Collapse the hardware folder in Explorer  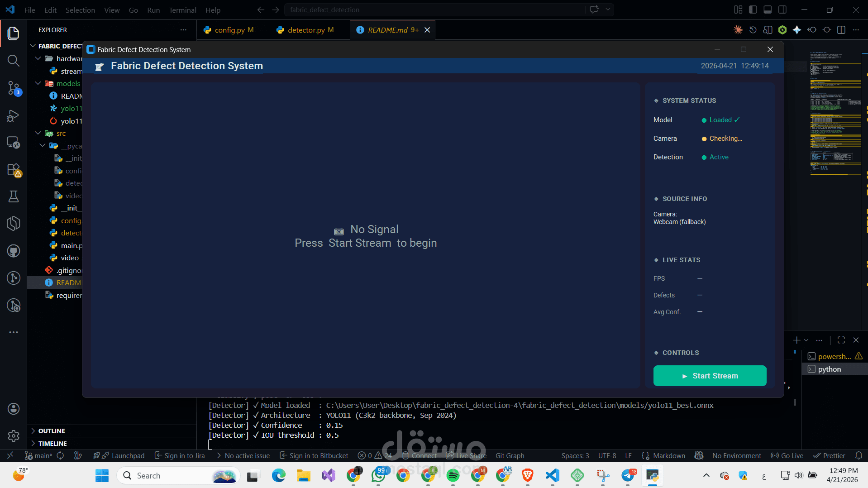(x=38, y=58)
